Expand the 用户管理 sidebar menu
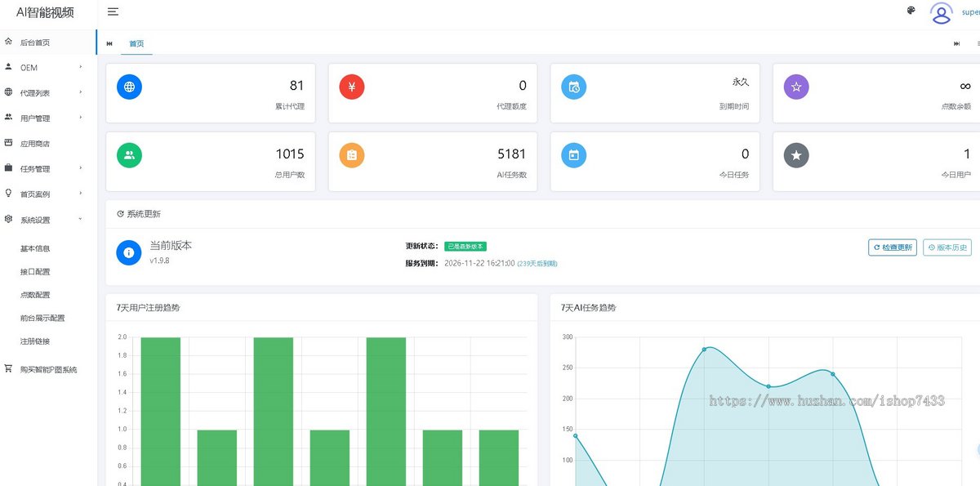The image size is (980, 486). pos(48,118)
